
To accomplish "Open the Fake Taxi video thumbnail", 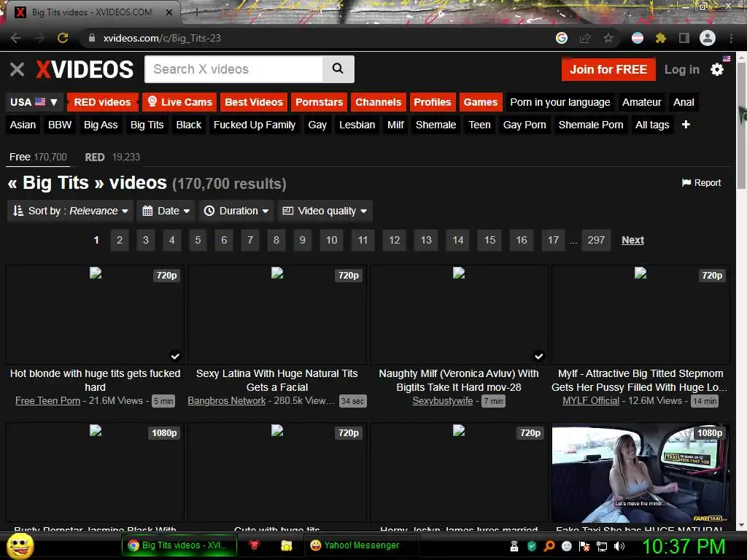I will [x=640, y=473].
